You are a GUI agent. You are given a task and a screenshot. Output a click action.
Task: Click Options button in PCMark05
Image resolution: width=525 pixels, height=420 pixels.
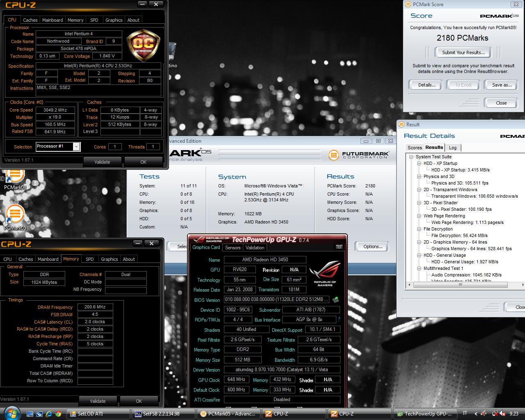[x=373, y=247]
